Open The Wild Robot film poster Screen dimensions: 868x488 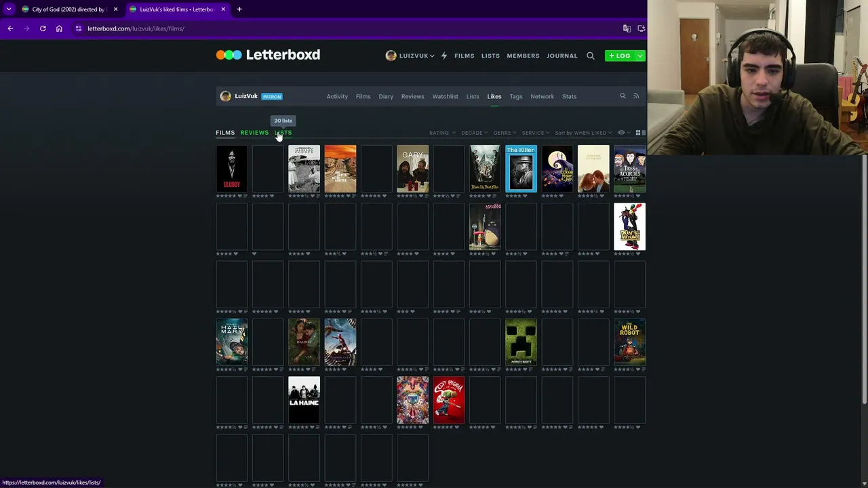(x=629, y=342)
